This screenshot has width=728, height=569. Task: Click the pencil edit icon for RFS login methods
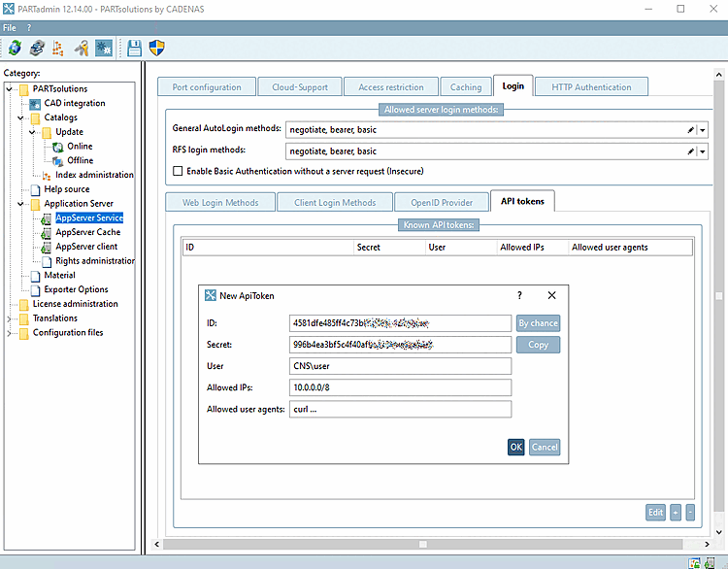click(x=691, y=151)
